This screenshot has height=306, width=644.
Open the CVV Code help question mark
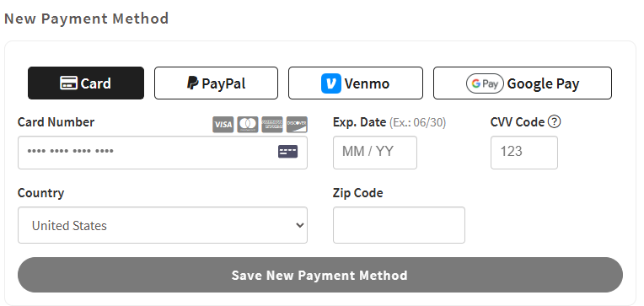click(x=555, y=121)
